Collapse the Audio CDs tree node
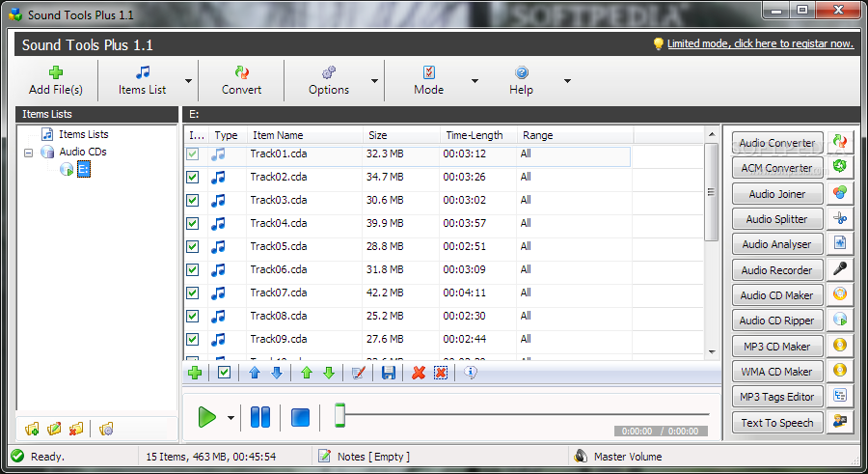868x474 pixels. tap(29, 153)
